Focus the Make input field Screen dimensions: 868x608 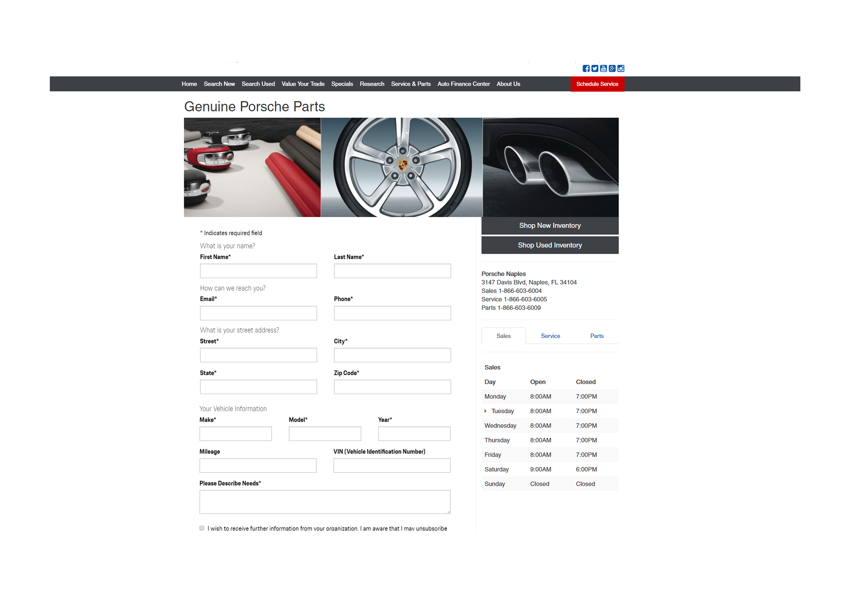point(235,433)
